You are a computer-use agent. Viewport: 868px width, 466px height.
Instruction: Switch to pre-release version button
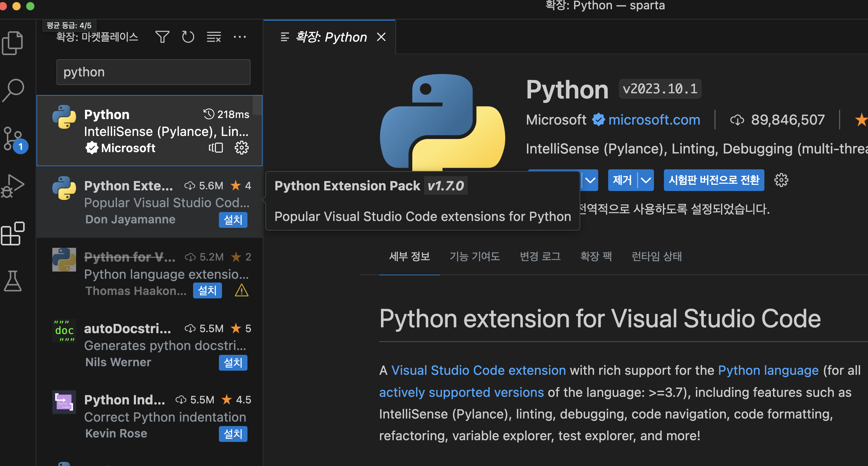point(714,180)
